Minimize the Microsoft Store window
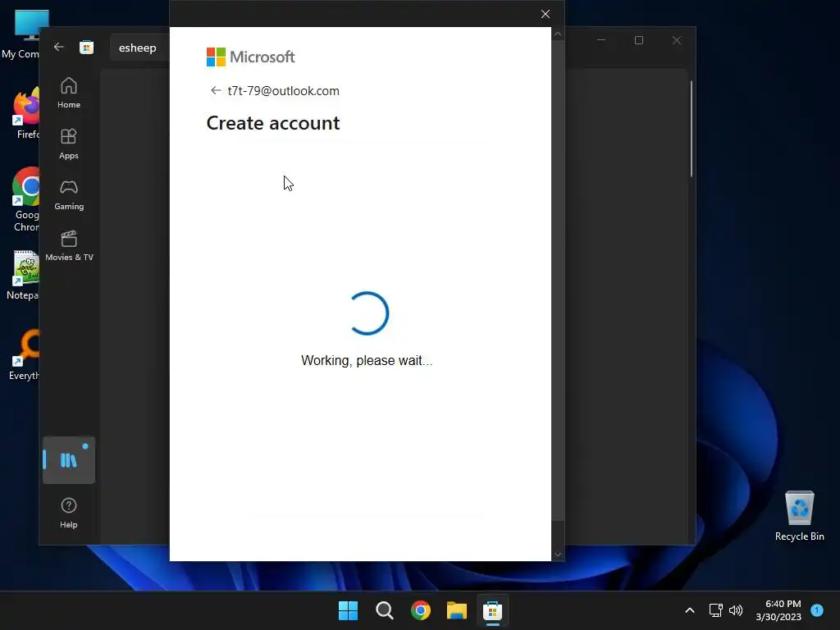 (601, 40)
